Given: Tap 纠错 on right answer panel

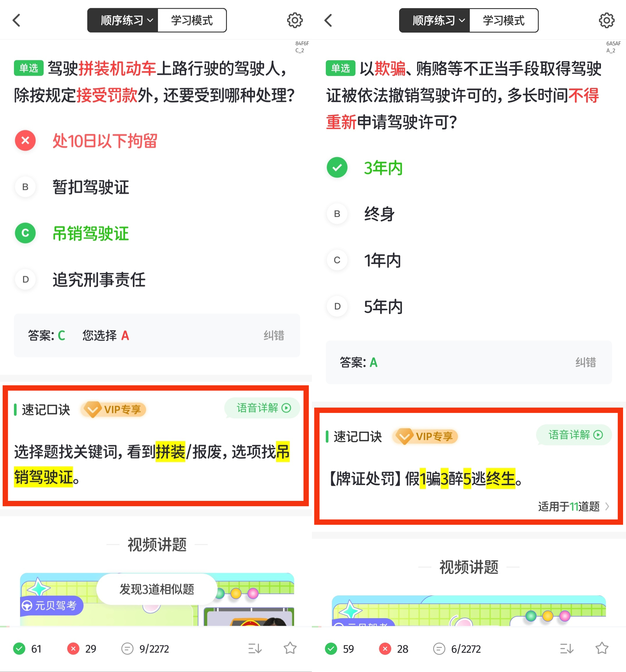Looking at the screenshot, I should point(586,362).
